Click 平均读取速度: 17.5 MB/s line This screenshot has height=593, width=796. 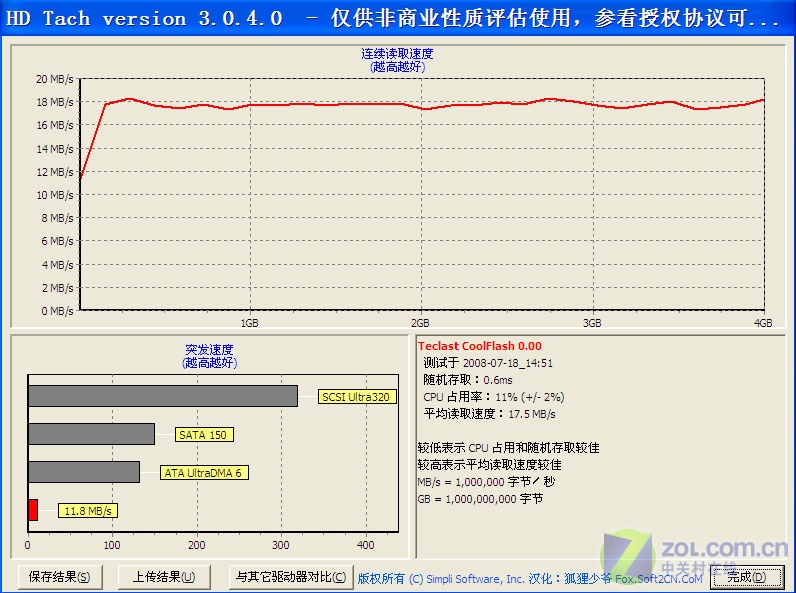489,414
